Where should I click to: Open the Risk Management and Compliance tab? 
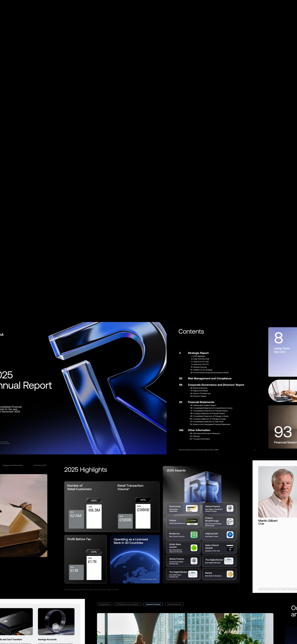tap(127, 604)
